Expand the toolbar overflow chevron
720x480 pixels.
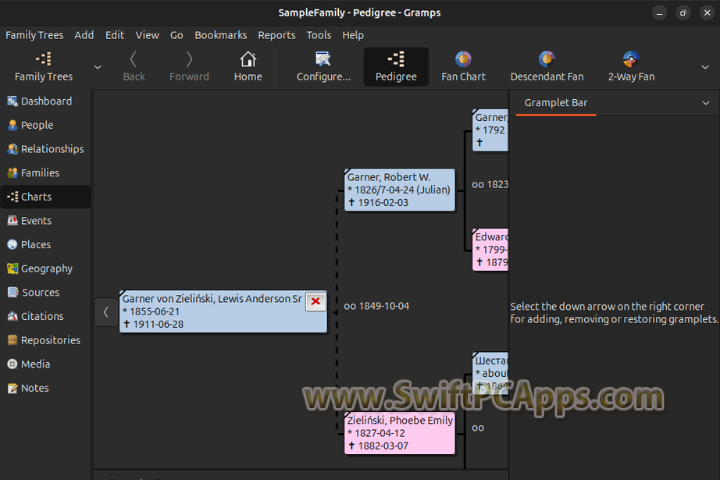click(705, 67)
